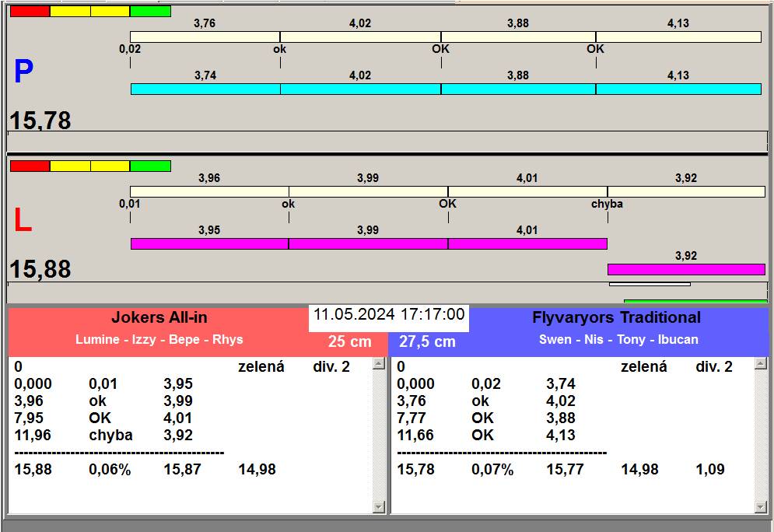Click the 1,09 value in Flyvaryors summary

(710, 469)
